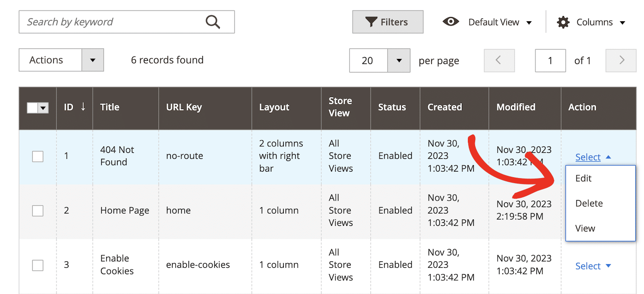
Task: Open the Filters panel
Action: (x=387, y=22)
